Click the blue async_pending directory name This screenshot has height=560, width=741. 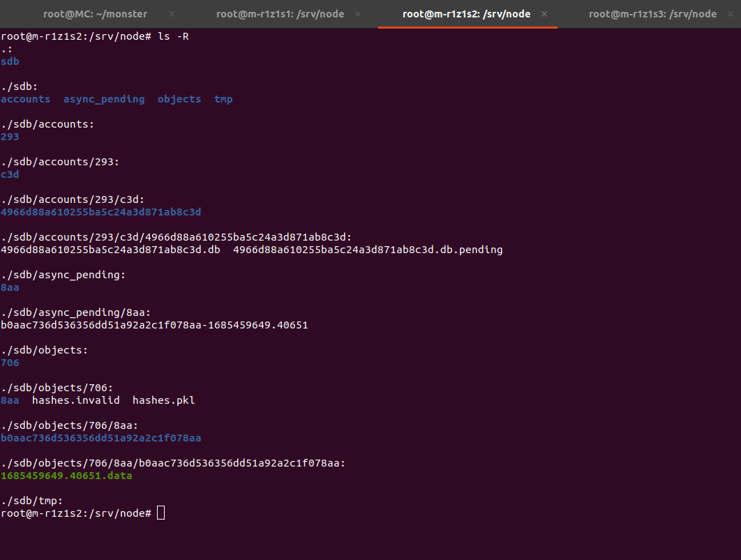click(x=104, y=99)
